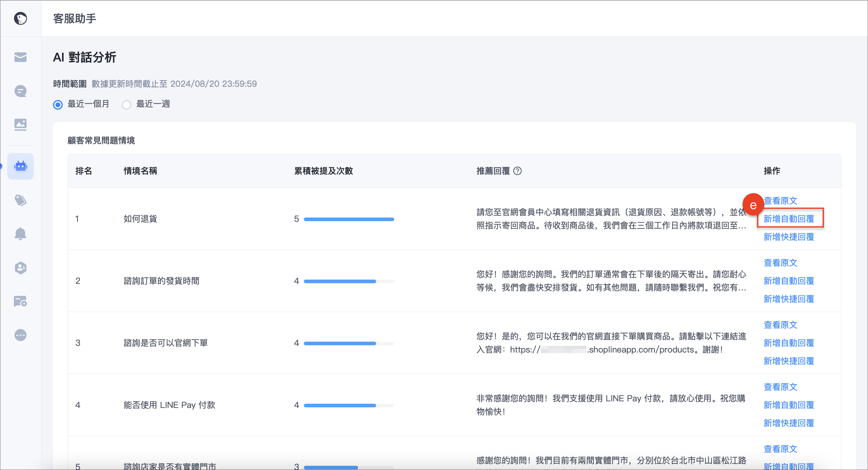Click 新增快捷回覆 for 如何退貨
Screen dimensions: 868x470
click(x=788, y=237)
